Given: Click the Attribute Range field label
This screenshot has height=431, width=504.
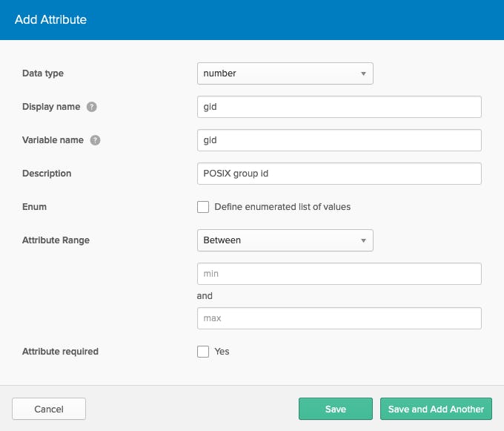Looking at the screenshot, I should click(56, 240).
